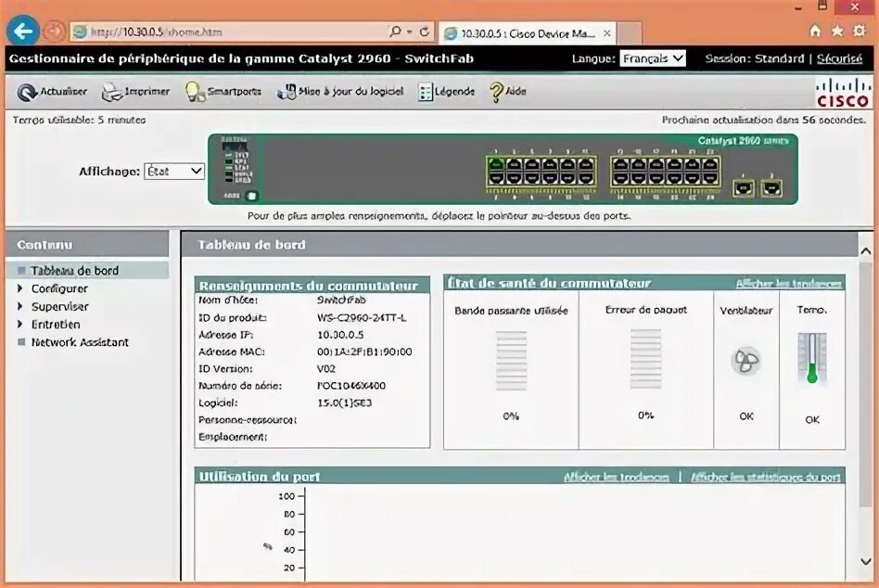Click the Aide help icon
This screenshot has height=588, width=879.
pos(496,91)
